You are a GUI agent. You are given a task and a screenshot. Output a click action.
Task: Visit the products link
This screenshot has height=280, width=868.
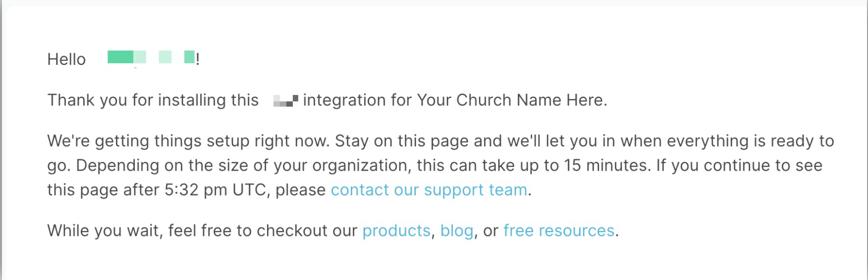point(396,231)
